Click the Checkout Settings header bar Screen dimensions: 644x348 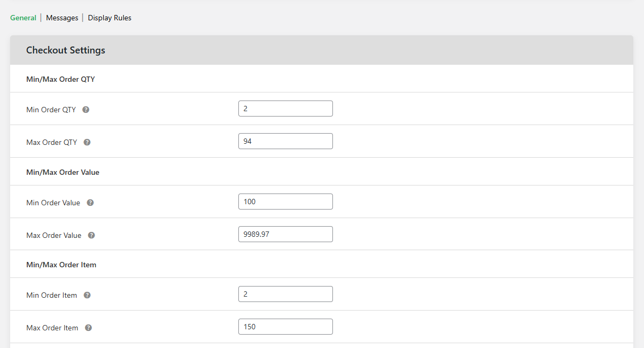point(65,50)
